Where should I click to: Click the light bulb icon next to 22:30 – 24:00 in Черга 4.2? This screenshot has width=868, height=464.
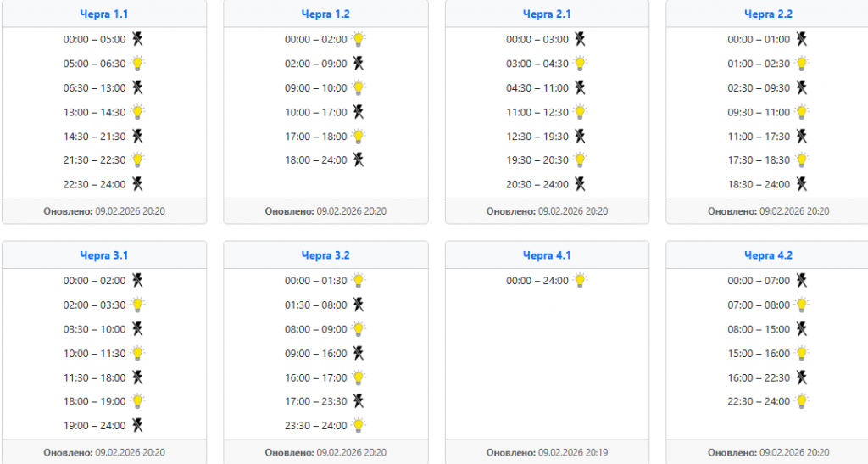[802, 401]
